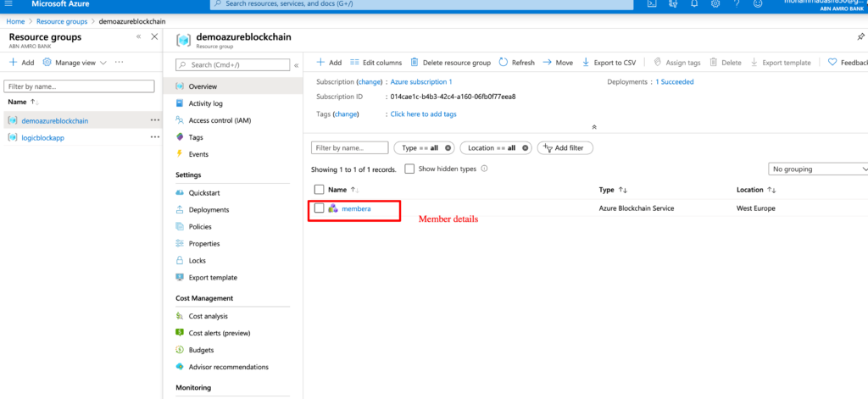This screenshot has width=868, height=399.
Task: Open the feedback smiley icon
Action: click(758, 3)
